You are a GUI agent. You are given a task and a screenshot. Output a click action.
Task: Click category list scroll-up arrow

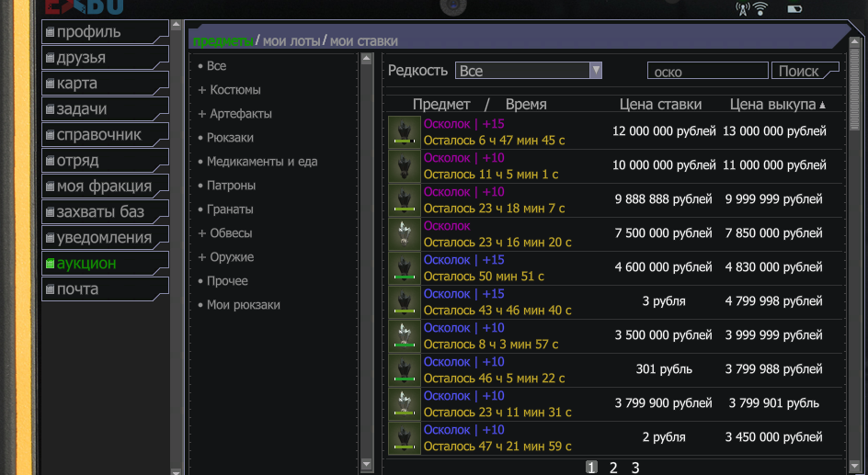click(367, 59)
